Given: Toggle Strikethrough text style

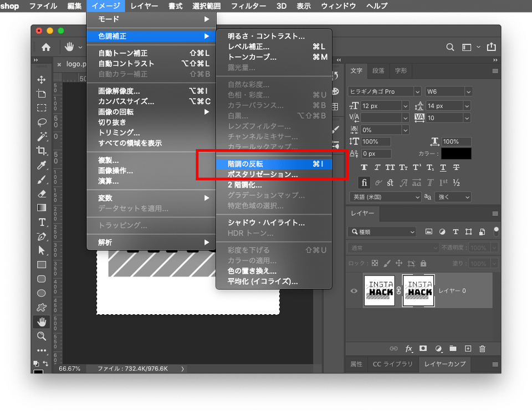Looking at the screenshot, I should click(456, 167).
